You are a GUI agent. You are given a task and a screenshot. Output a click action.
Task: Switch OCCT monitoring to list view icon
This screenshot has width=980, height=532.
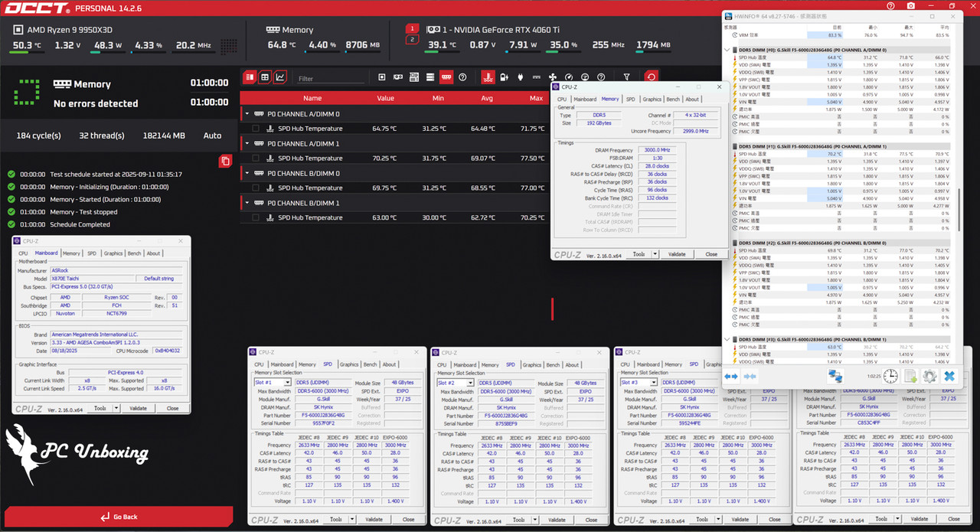250,77
